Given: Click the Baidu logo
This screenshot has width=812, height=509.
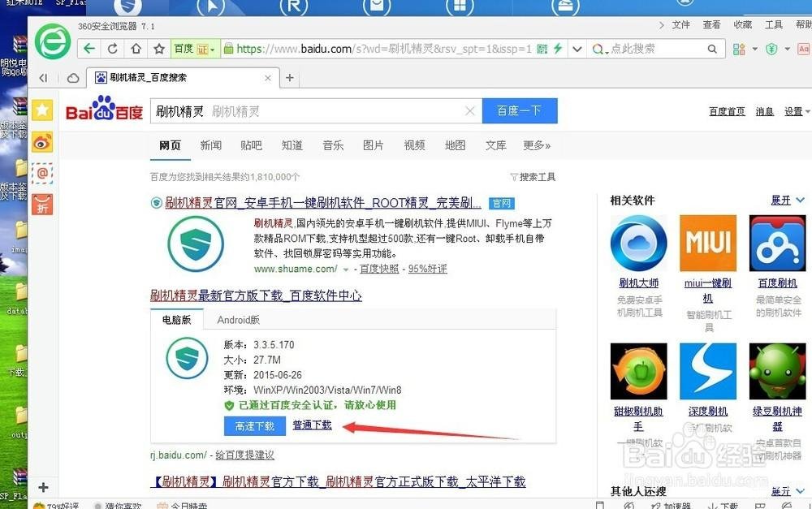Looking at the screenshot, I should (104, 109).
